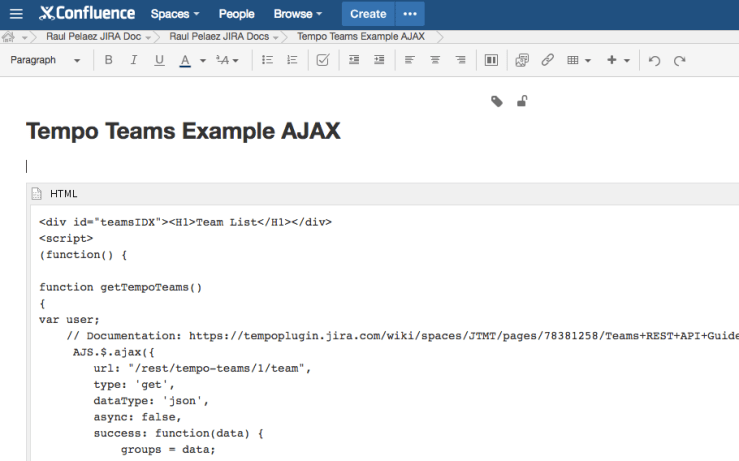Viewport: 739px width, 461px height.
Task: Open the Spaces menu
Action: point(175,14)
